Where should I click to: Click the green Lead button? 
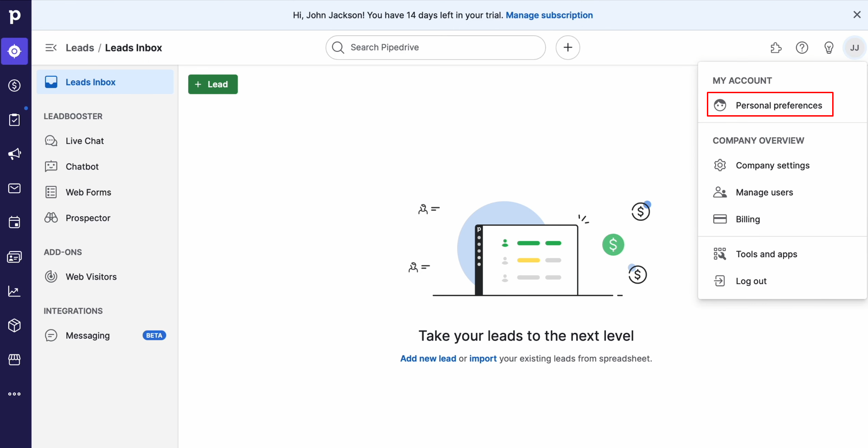tap(213, 84)
